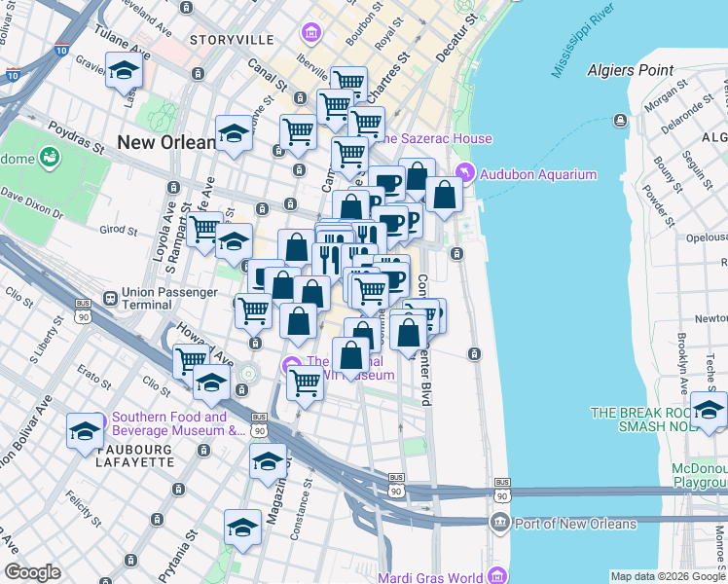Click the McDonogh Playground label

(700, 475)
